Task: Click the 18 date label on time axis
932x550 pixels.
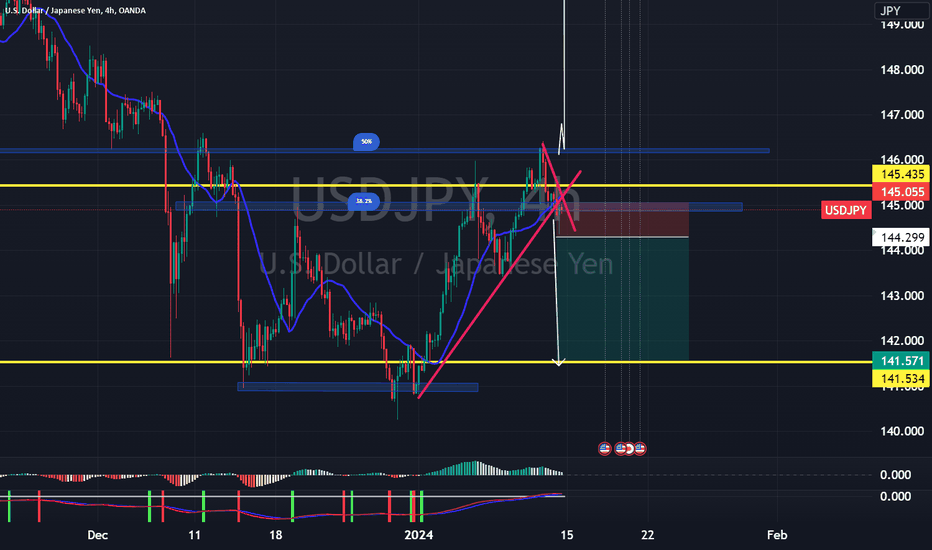Action: [x=276, y=535]
